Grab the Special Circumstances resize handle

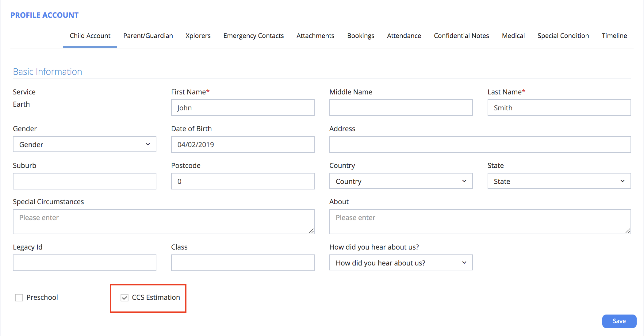(311, 231)
